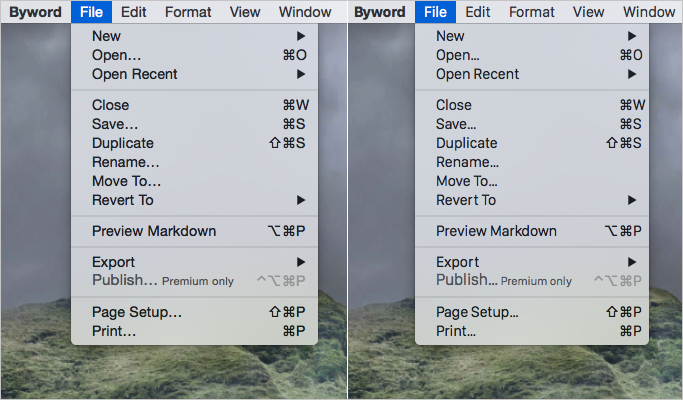
Task: Select Print… in the right File menu
Action: click(x=532, y=331)
